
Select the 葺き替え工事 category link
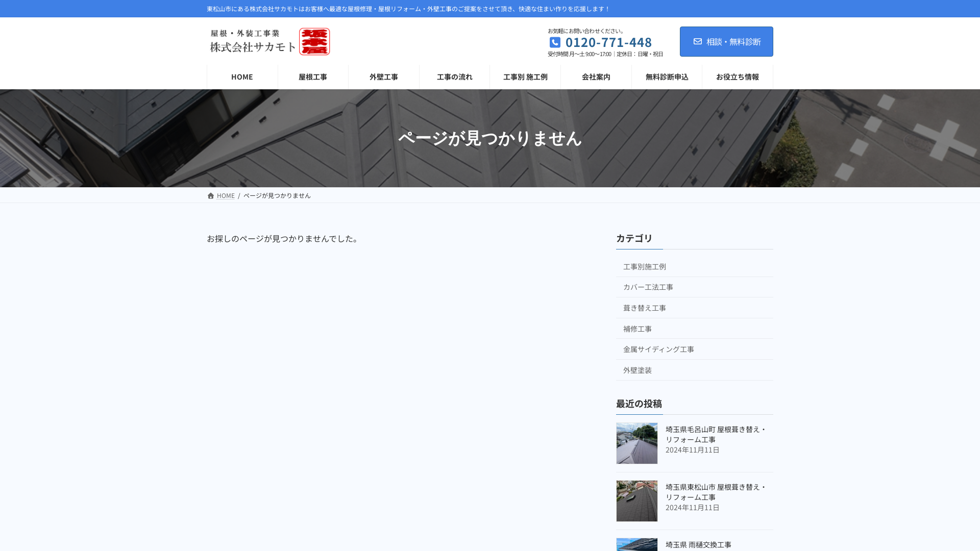(x=644, y=308)
